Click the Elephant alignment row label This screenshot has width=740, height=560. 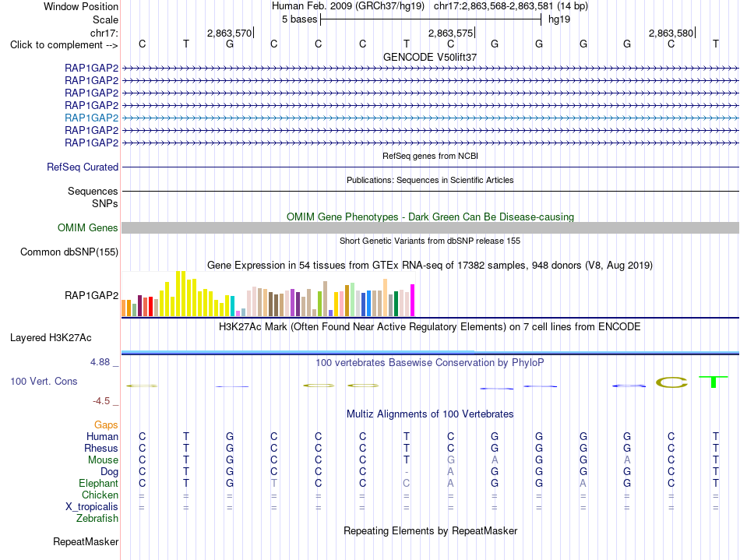[x=99, y=484]
